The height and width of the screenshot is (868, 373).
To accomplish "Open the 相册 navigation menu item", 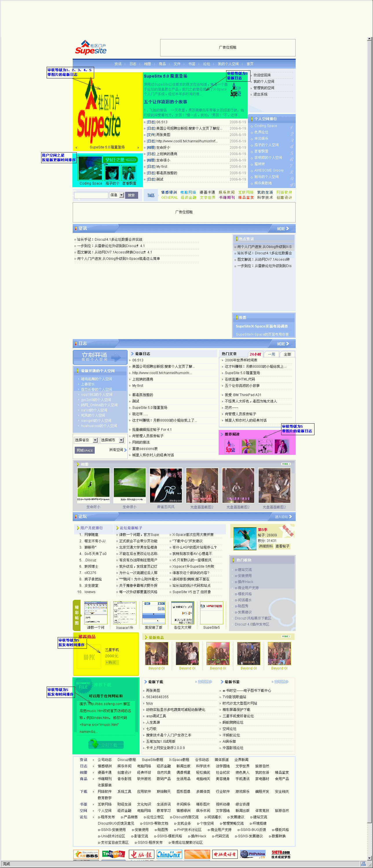I will point(148,64).
